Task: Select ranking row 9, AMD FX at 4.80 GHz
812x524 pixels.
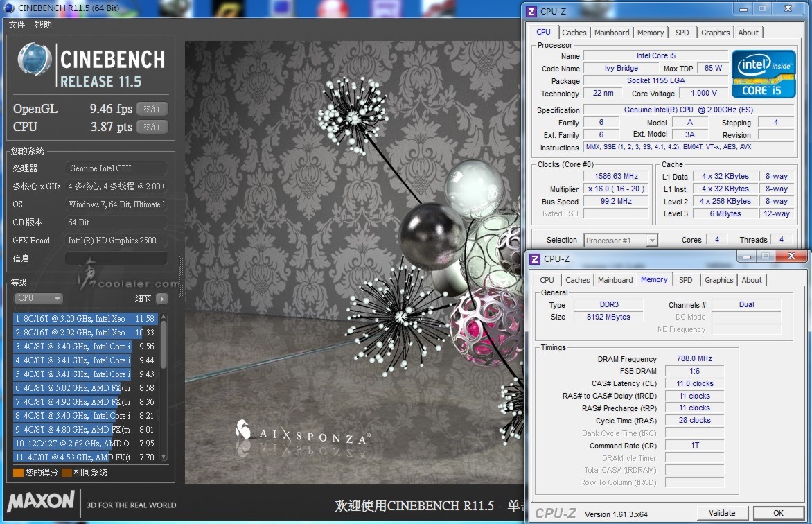Action: [x=85, y=430]
